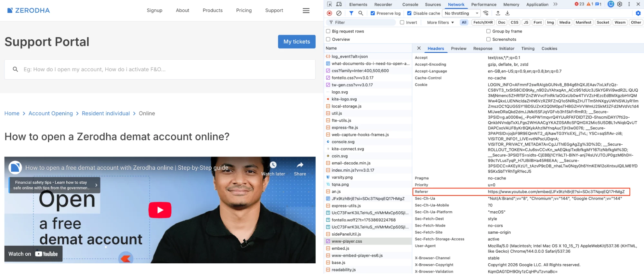Go to Resident individual breadcrumb

pyautogui.click(x=106, y=113)
